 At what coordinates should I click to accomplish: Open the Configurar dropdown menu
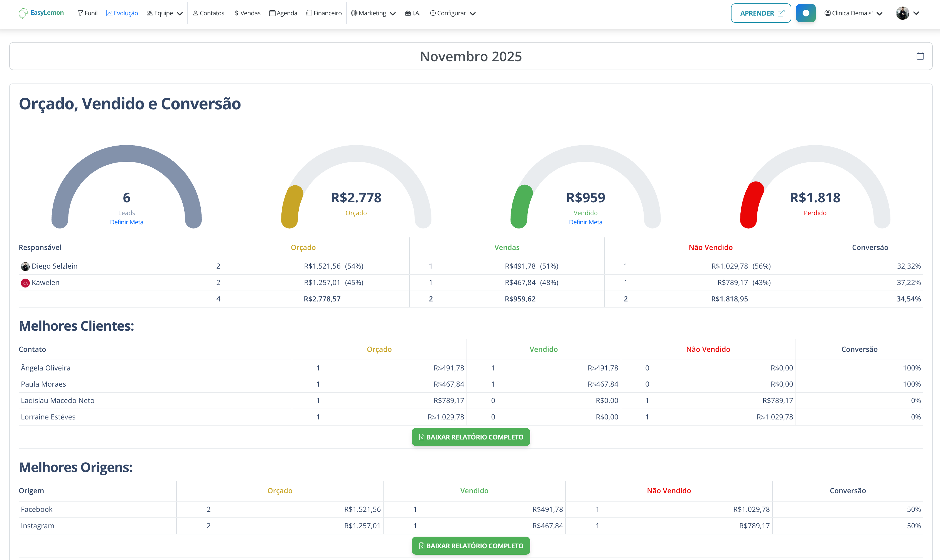pyautogui.click(x=452, y=13)
